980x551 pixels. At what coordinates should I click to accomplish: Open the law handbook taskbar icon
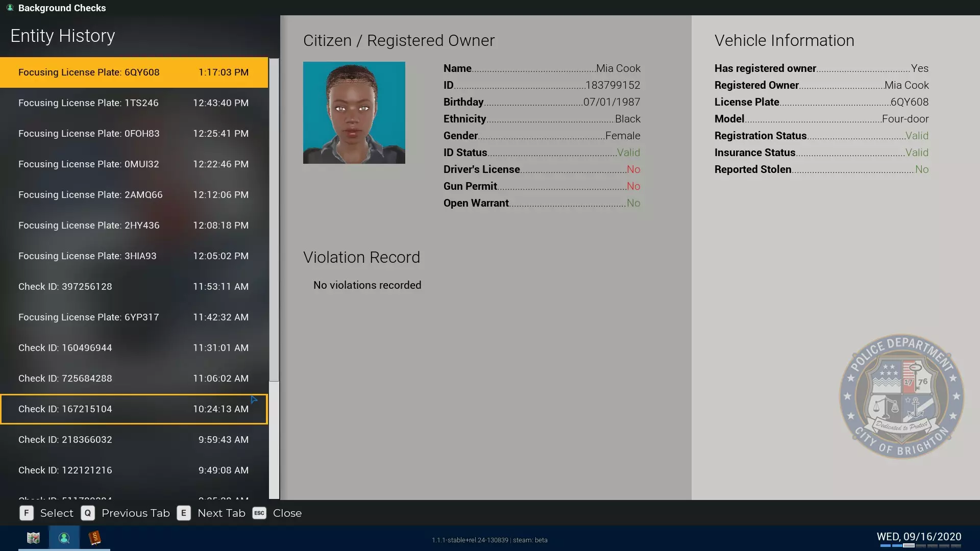(94, 538)
